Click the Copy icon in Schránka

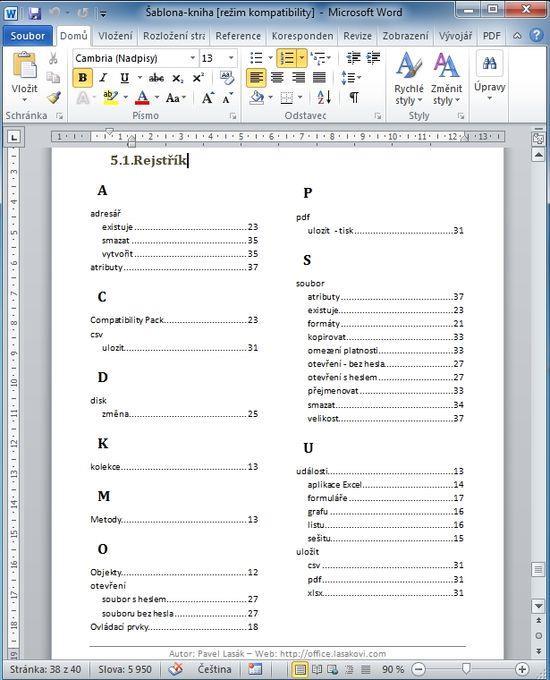(x=53, y=78)
